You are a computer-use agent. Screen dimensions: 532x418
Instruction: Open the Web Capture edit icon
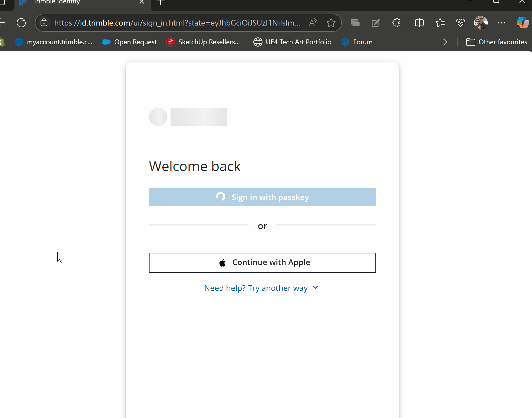coord(376,23)
